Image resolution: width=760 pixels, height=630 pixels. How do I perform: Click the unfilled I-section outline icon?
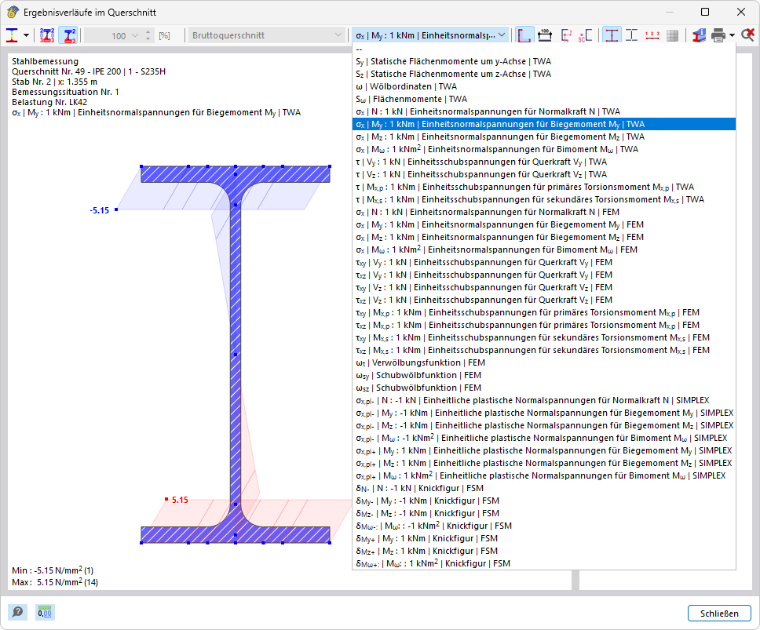632,35
